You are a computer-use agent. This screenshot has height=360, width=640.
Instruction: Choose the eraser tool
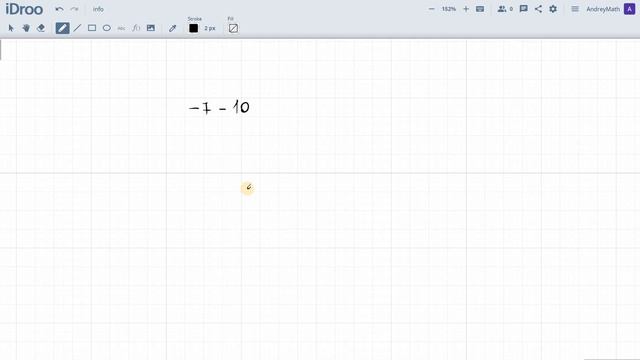coord(41,28)
